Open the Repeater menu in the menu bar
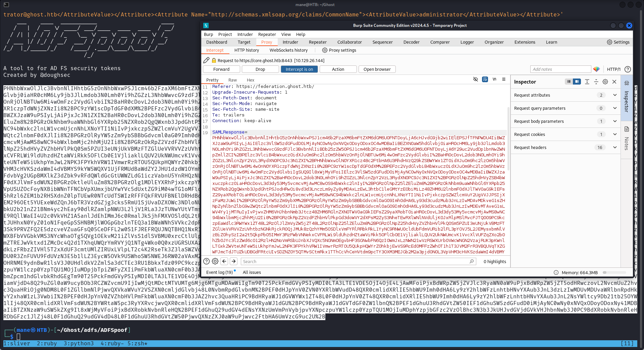644x350 pixels. coord(267,34)
